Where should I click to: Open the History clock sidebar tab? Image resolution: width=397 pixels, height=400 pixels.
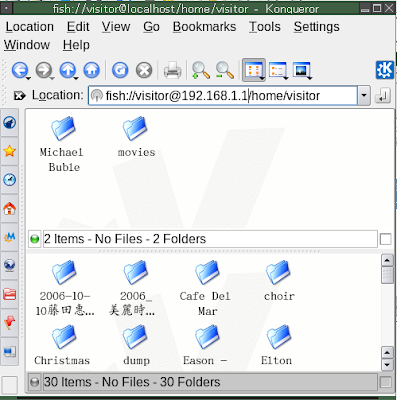point(9,180)
